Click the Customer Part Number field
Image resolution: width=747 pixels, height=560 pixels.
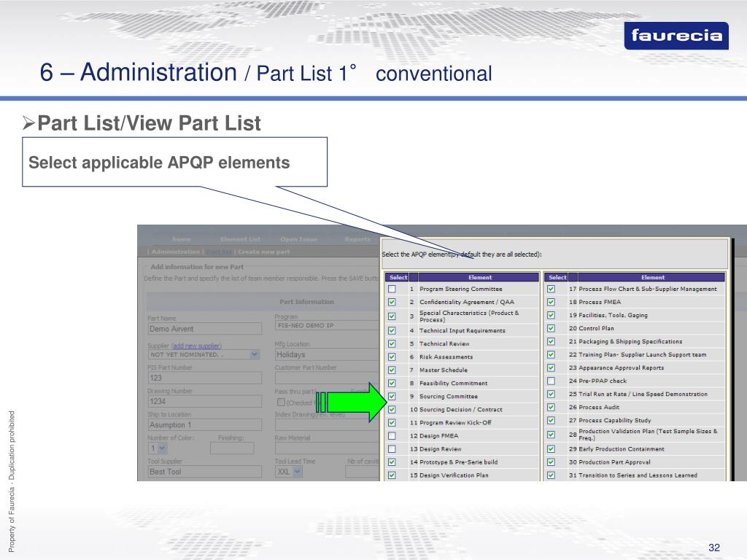(x=328, y=378)
